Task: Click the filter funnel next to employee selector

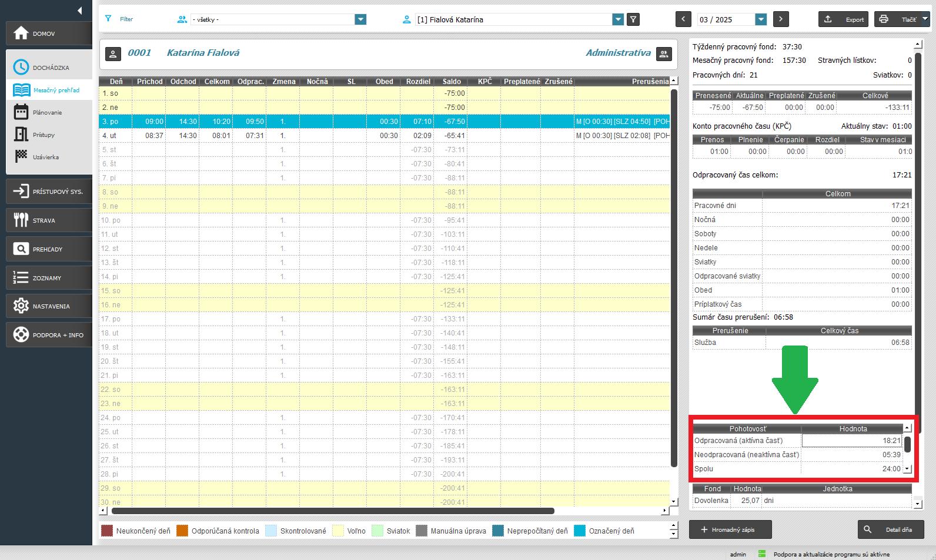Action: click(x=633, y=19)
